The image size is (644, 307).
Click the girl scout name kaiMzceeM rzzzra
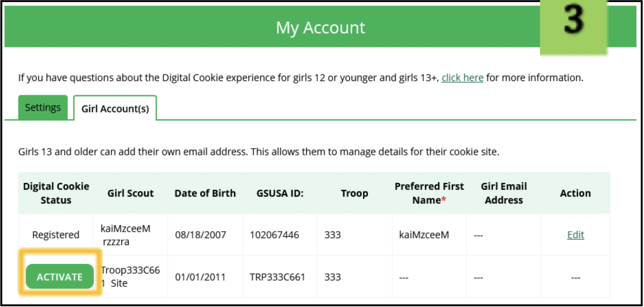[x=125, y=235]
